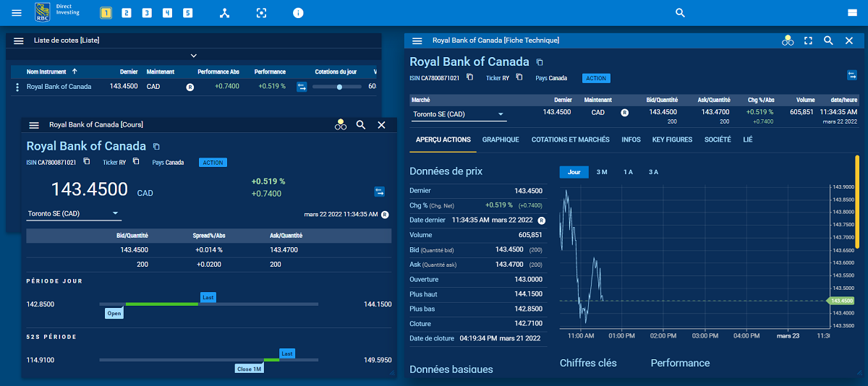Screen dimensions: 868x386
Task: Click the 143.4500 price label on chart axis
Action: pos(841,300)
